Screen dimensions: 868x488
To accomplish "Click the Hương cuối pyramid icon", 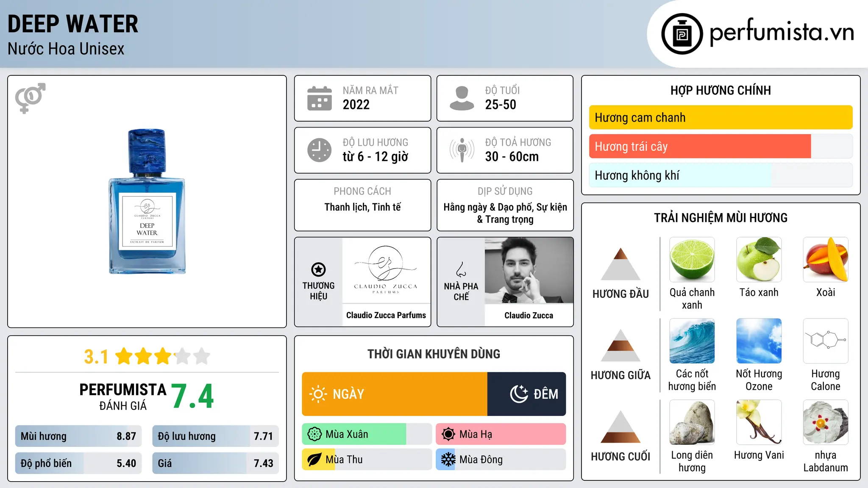I will tap(620, 427).
